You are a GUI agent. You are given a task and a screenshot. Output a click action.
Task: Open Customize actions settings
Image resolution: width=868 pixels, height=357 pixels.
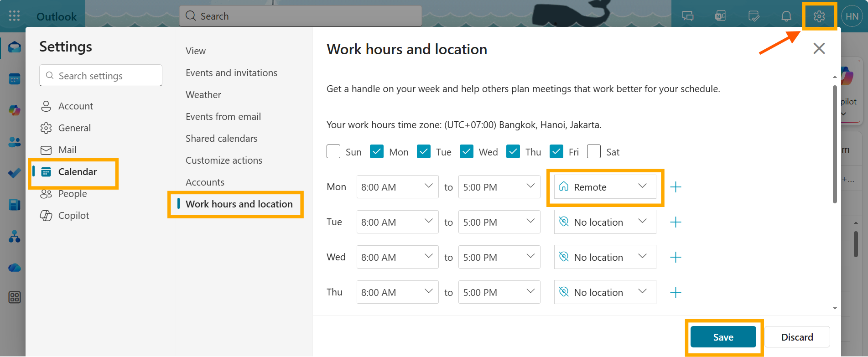click(x=224, y=160)
